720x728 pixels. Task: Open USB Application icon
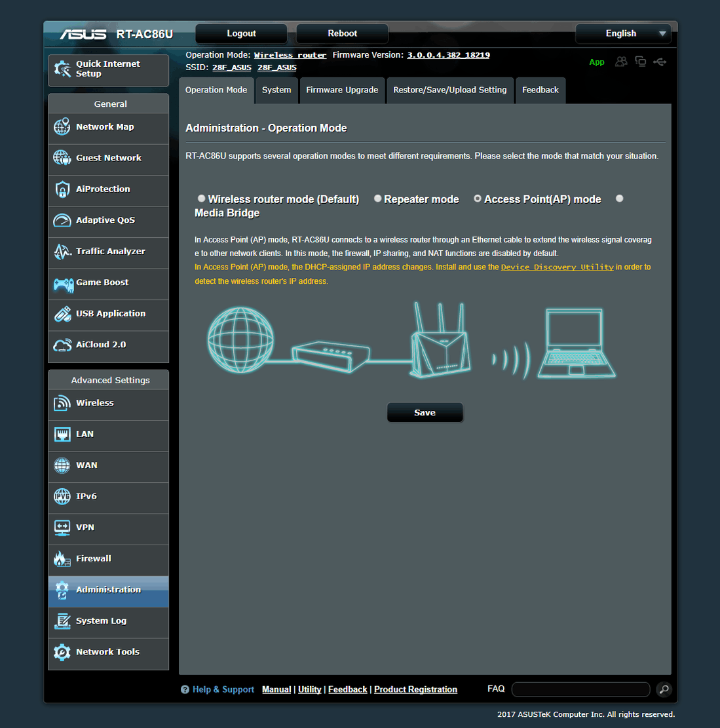click(62, 314)
